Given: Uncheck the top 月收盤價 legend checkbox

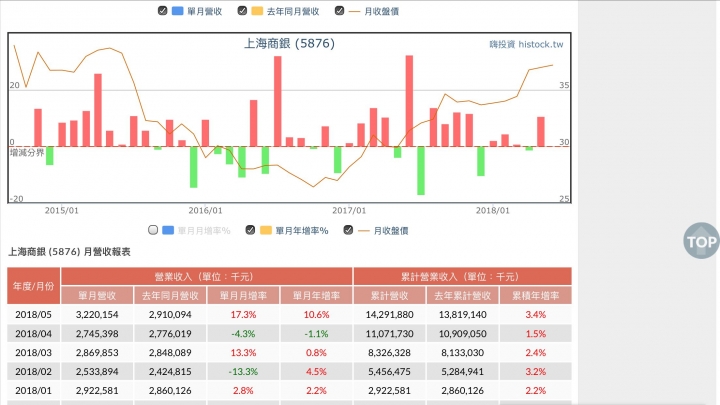Looking at the screenshot, I should (339, 11).
